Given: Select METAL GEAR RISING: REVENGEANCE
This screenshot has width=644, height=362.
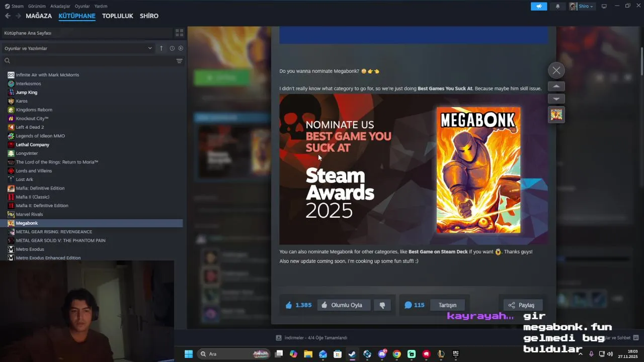Looking at the screenshot, I should [54, 232].
